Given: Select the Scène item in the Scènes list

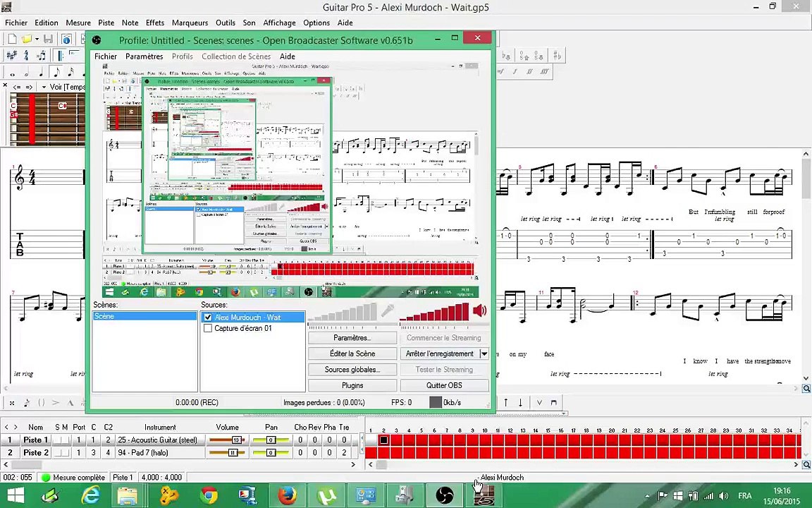Looking at the screenshot, I should [x=144, y=316].
